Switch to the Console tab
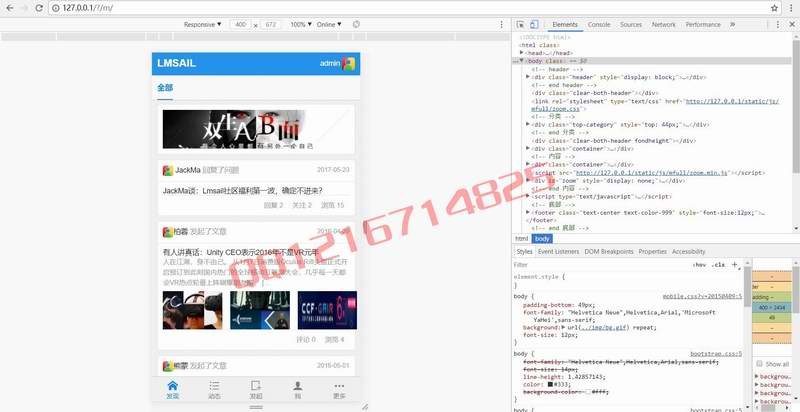Image resolution: width=800 pixels, height=412 pixels. (598, 24)
